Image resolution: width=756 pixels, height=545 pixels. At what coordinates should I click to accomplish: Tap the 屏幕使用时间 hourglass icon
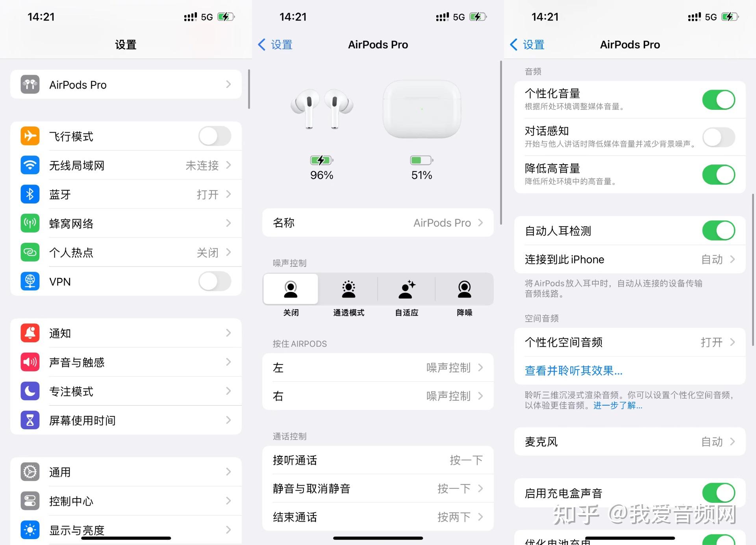30,420
